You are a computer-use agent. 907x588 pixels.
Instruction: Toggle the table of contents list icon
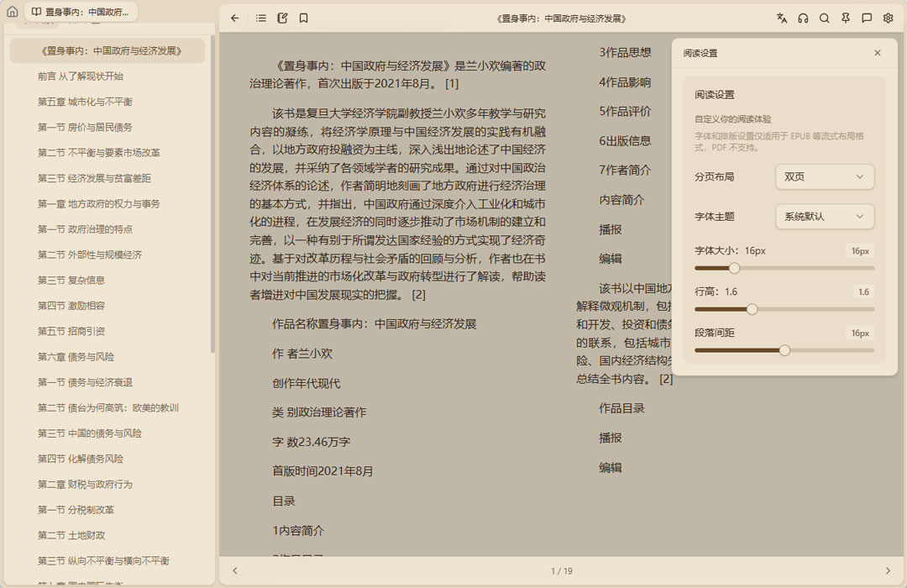click(261, 18)
